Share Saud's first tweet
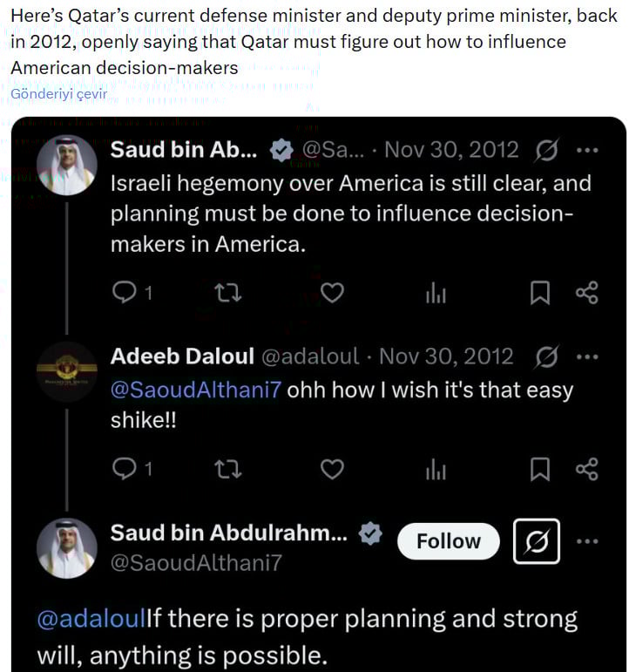 pos(587,294)
